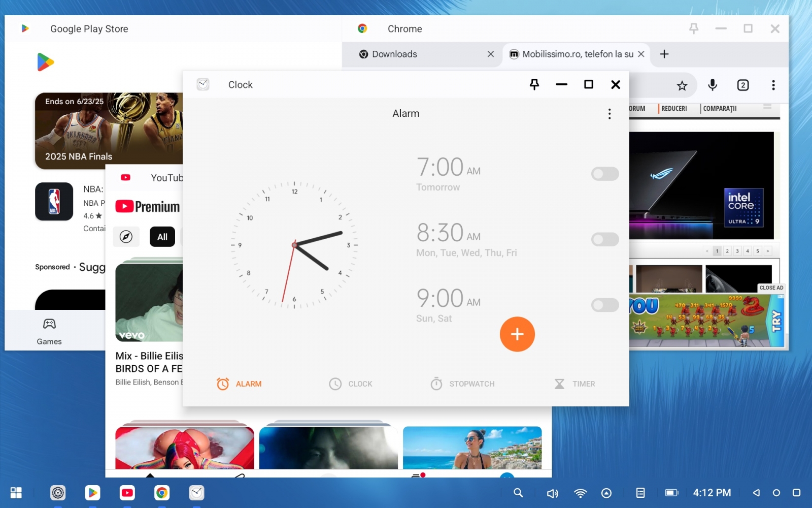Turn on the 9:00 AM weekend alarm
This screenshot has width=812, height=508.
pyautogui.click(x=605, y=305)
